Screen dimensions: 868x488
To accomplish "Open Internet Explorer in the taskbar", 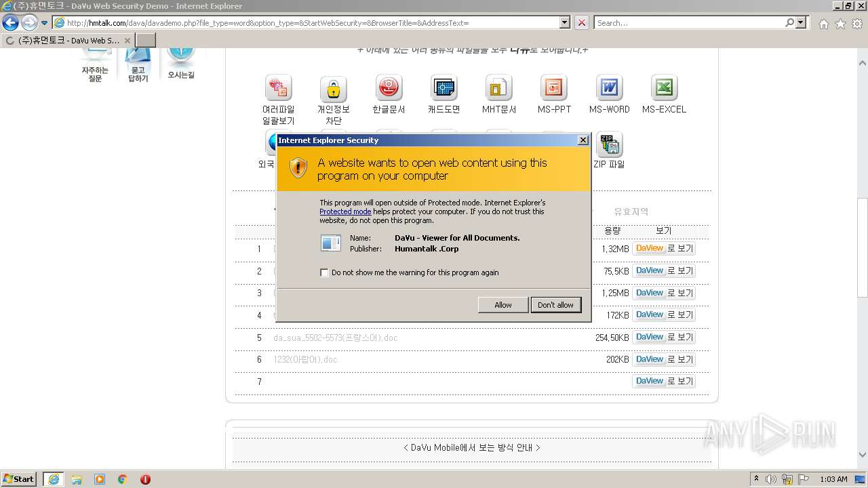I will point(54,479).
